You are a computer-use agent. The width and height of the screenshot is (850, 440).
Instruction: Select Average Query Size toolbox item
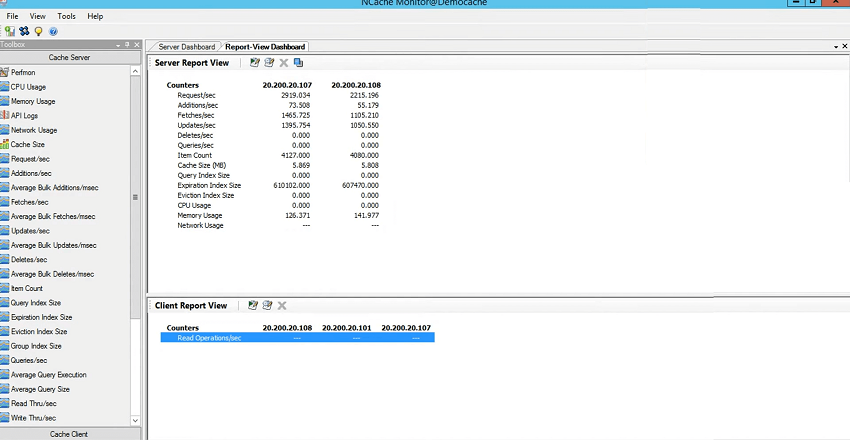point(41,389)
